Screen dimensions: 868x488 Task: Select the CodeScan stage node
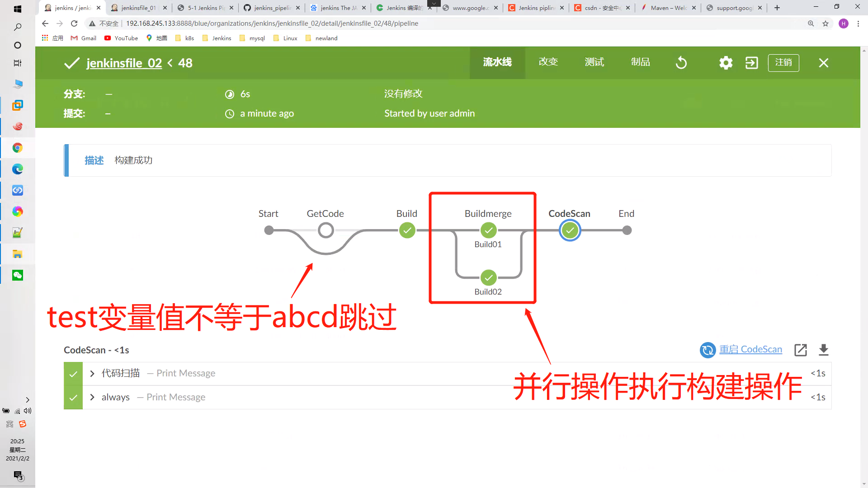[x=570, y=230]
